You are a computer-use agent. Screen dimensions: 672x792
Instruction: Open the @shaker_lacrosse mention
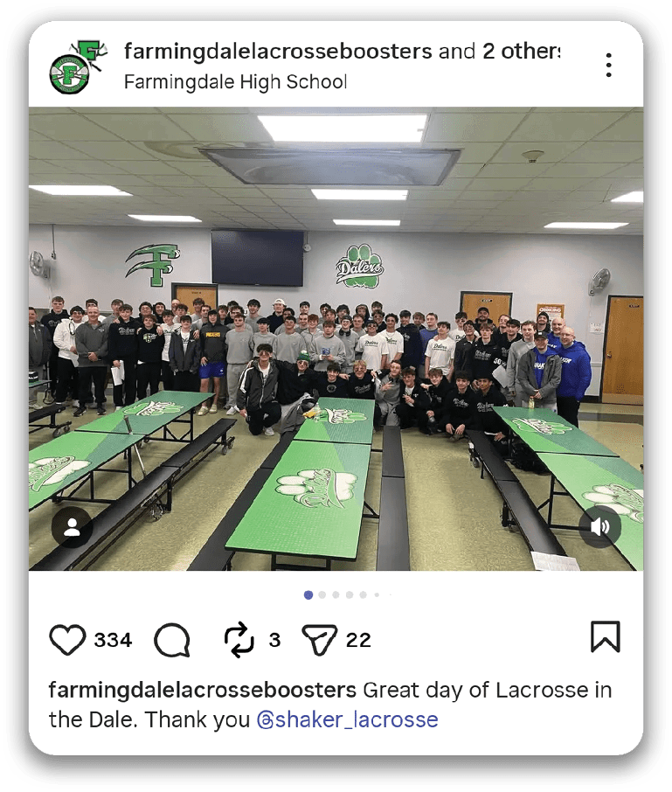click(x=347, y=719)
